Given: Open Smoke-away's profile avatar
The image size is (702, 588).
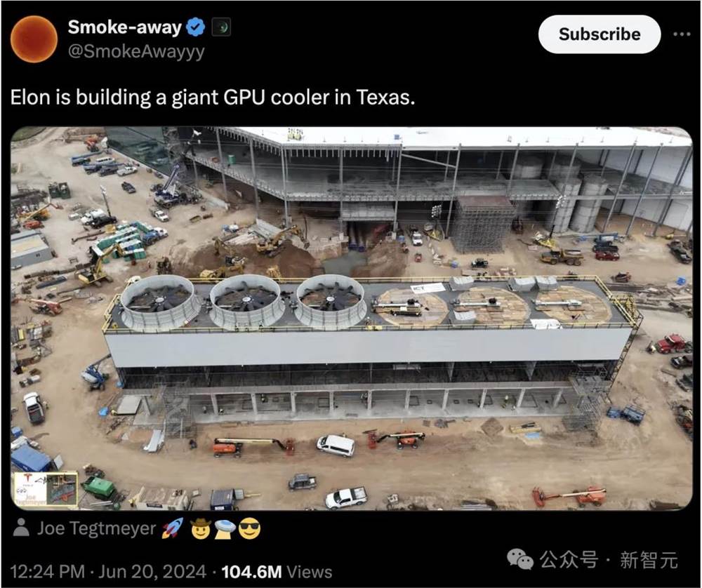Looking at the screenshot, I should 34,39.
